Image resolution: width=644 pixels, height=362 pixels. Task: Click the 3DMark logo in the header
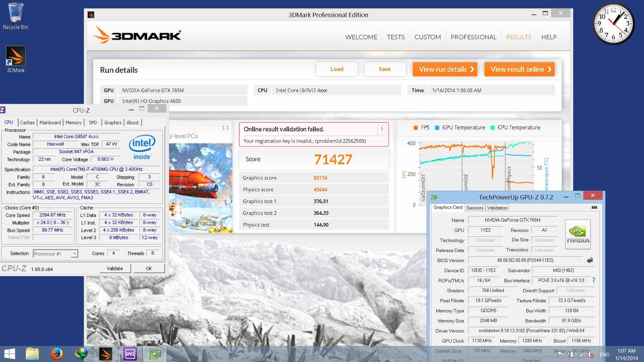tap(137, 35)
